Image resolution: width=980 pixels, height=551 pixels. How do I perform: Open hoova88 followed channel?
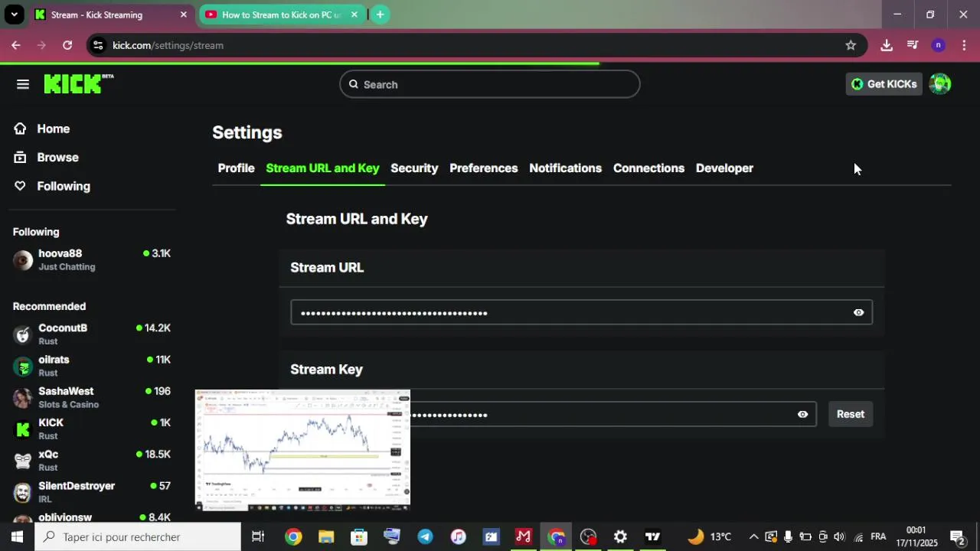92,259
